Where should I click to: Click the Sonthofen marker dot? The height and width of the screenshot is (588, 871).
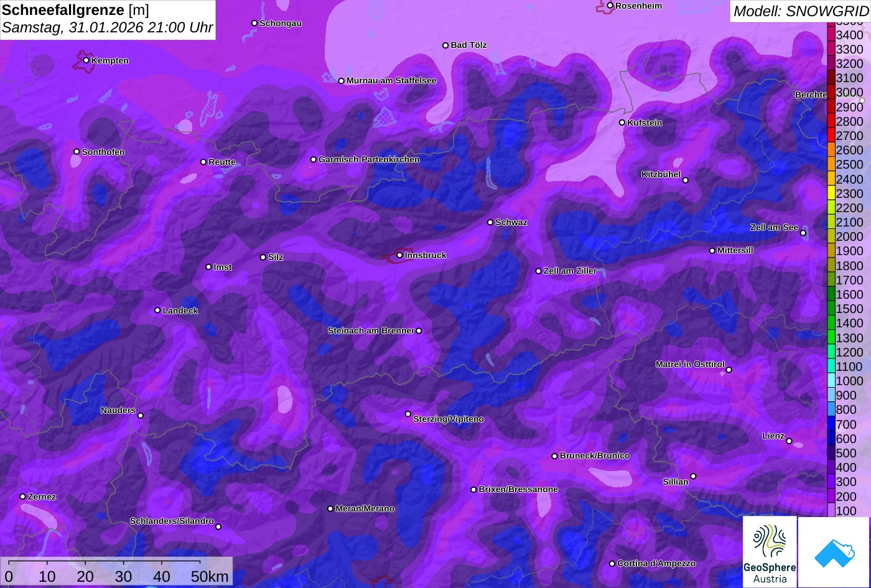pyautogui.click(x=77, y=152)
